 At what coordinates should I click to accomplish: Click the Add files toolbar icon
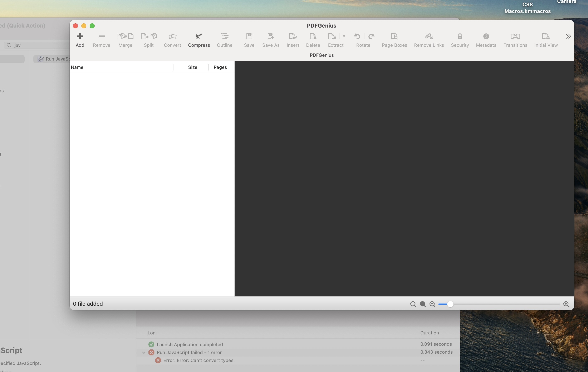point(80,37)
